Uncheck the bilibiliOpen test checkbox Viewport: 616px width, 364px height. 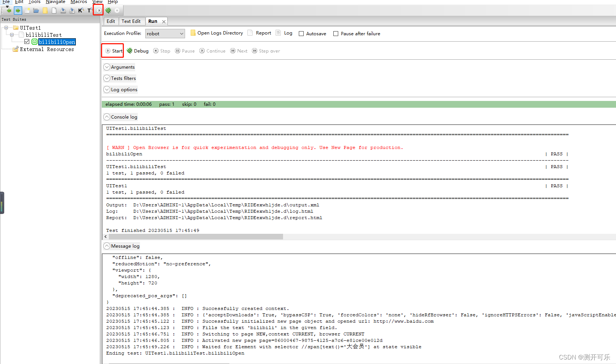point(27,42)
